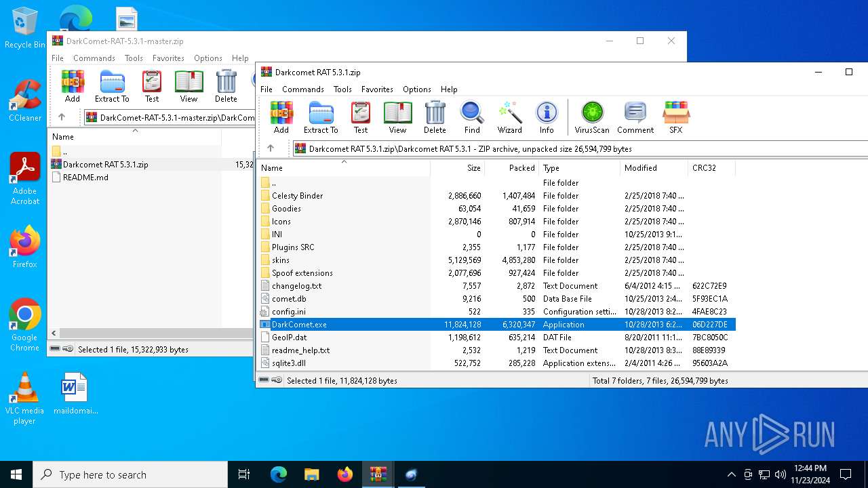Open Tools menu in front window
The height and width of the screenshot is (488, 868).
(342, 89)
